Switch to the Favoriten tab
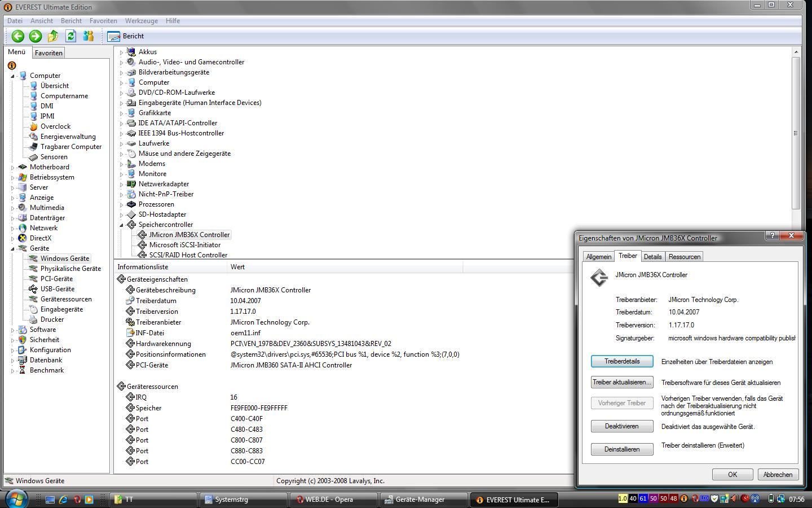The image size is (812, 508). click(x=48, y=52)
